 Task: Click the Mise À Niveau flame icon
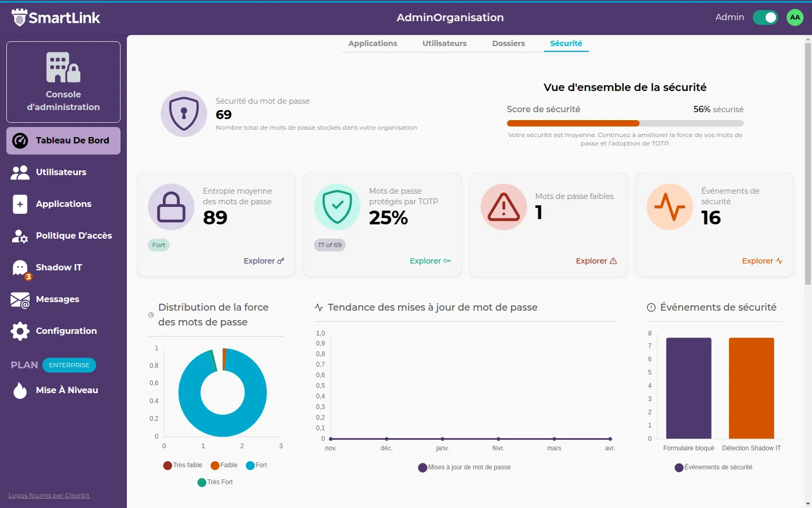[20, 391]
